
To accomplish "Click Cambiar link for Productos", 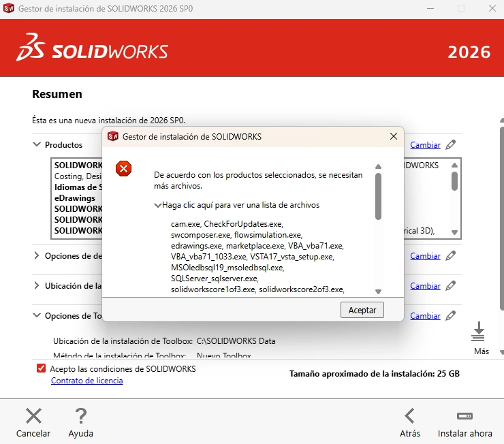I will pos(425,145).
